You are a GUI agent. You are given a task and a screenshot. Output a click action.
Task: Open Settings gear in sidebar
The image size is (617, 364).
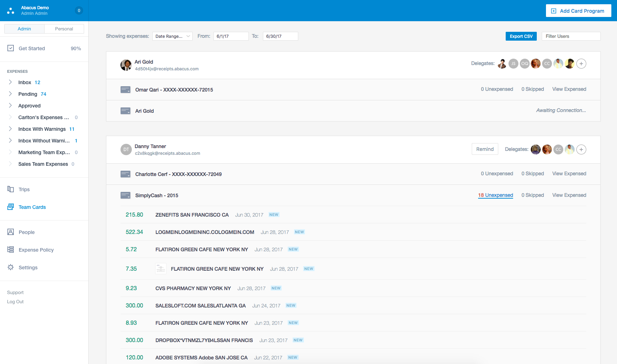click(11, 267)
